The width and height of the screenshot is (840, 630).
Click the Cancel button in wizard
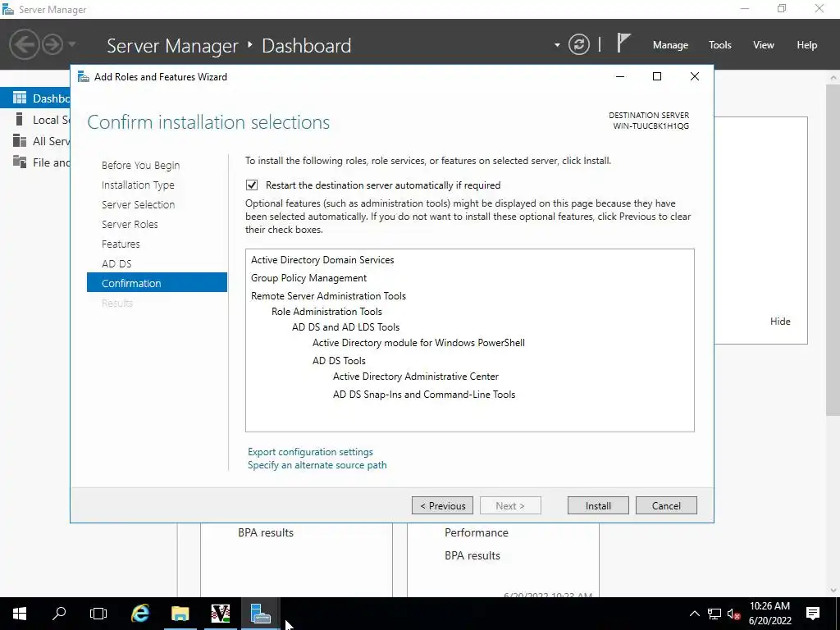point(666,505)
